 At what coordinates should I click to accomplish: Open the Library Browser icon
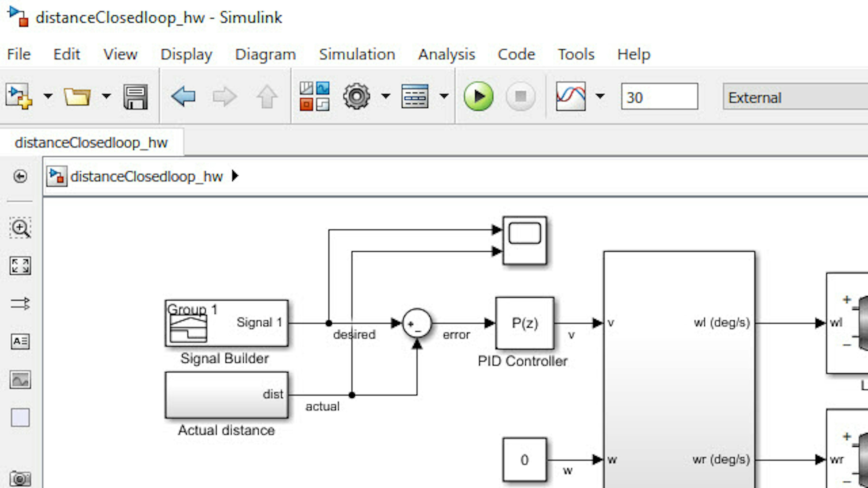point(314,96)
